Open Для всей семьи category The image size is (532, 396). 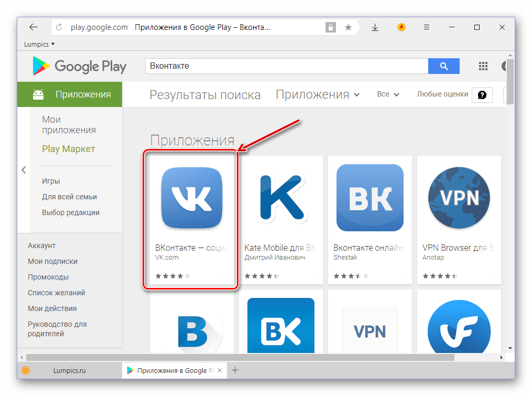(70, 197)
